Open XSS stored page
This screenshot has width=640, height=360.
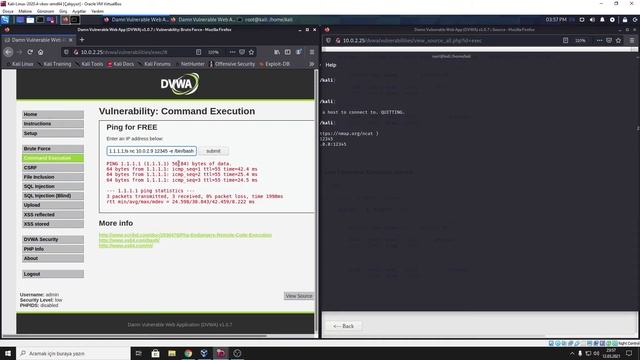pos(53,224)
